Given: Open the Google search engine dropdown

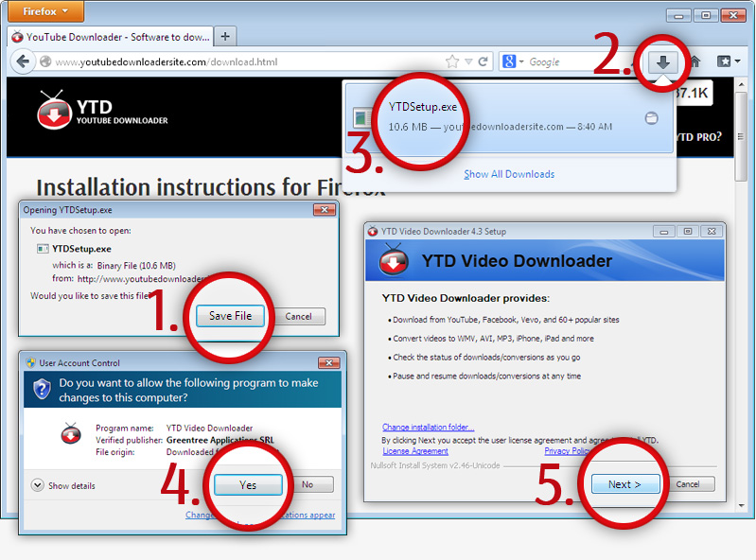Looking at the screenshot, I should 514,61.
